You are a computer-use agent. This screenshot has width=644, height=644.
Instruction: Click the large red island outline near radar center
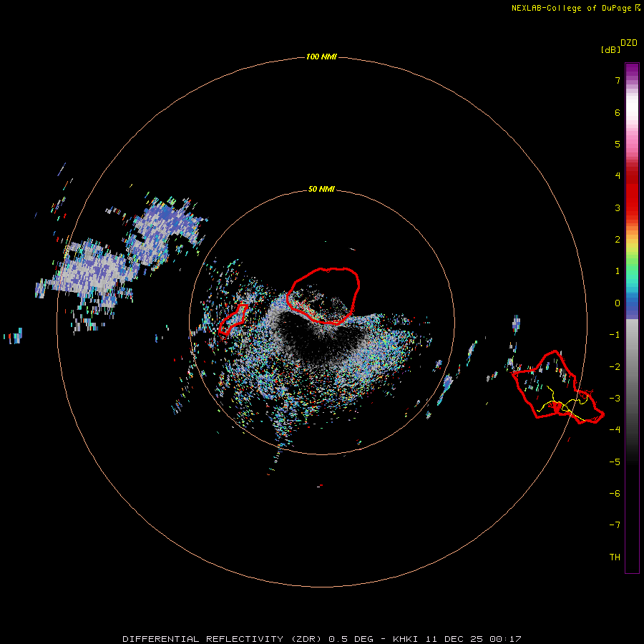323,296
